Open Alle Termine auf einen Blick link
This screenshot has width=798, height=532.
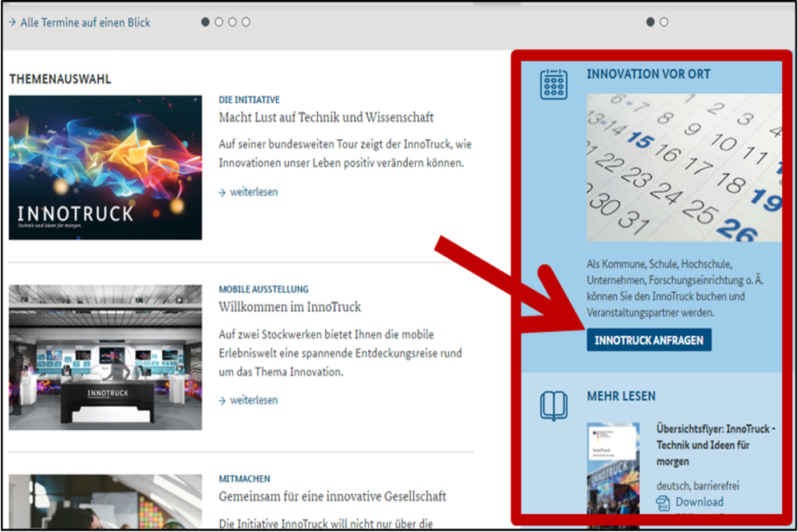click(86, 22)
